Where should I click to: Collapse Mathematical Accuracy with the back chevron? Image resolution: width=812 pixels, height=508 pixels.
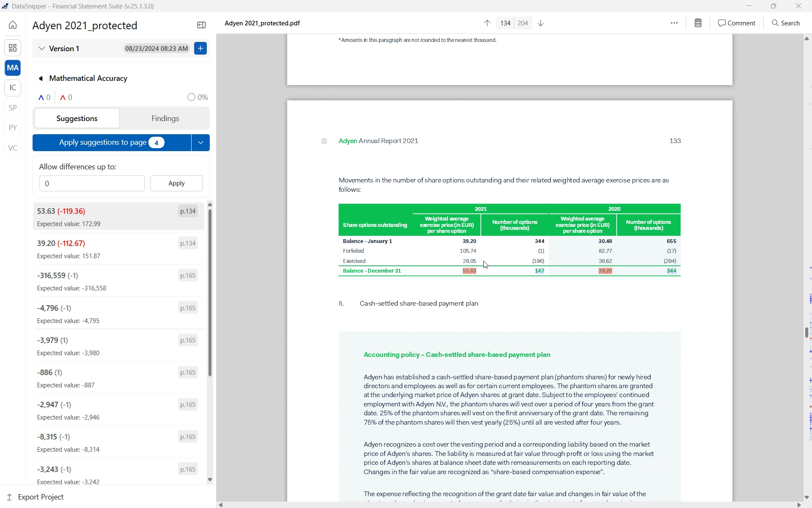tap(41, 78)
